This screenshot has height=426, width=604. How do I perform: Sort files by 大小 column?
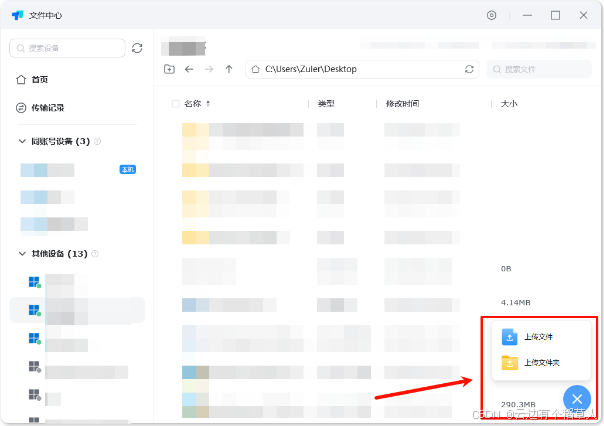point(509,104)
